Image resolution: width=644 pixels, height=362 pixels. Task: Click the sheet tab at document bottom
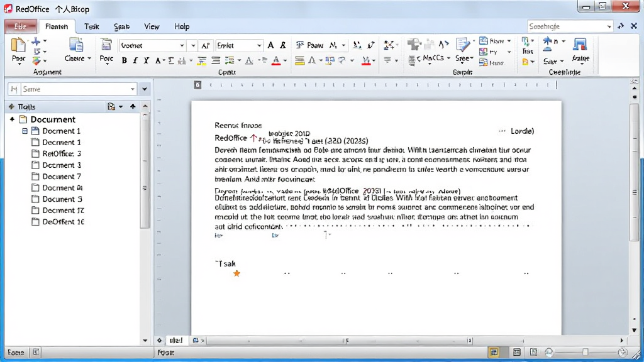pos(176,340)
